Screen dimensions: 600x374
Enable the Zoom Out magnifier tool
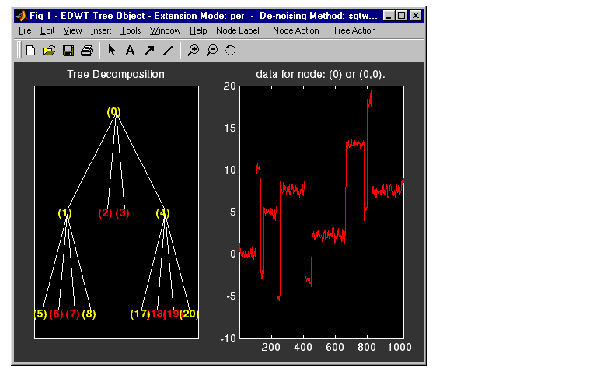pyautogui.click(x=212, y=50)
